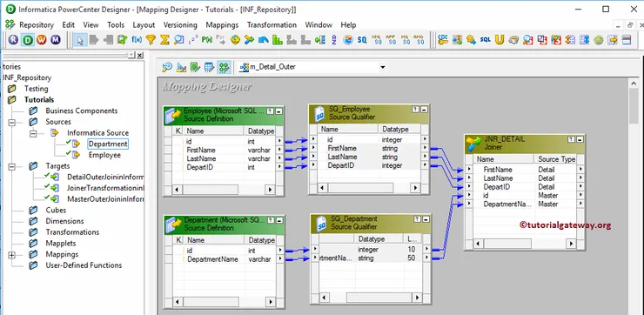Launch the Workflow Manager (W) icon

coord(42,40)
